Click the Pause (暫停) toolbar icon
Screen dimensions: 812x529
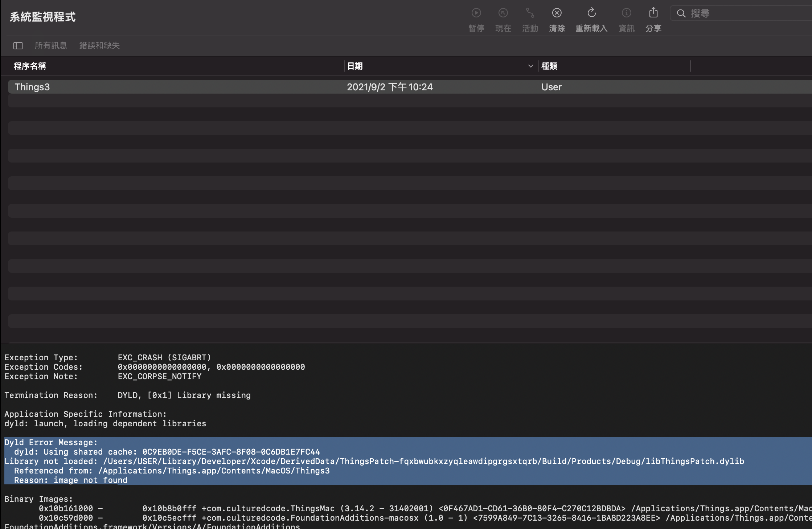(x=476, y=13)
